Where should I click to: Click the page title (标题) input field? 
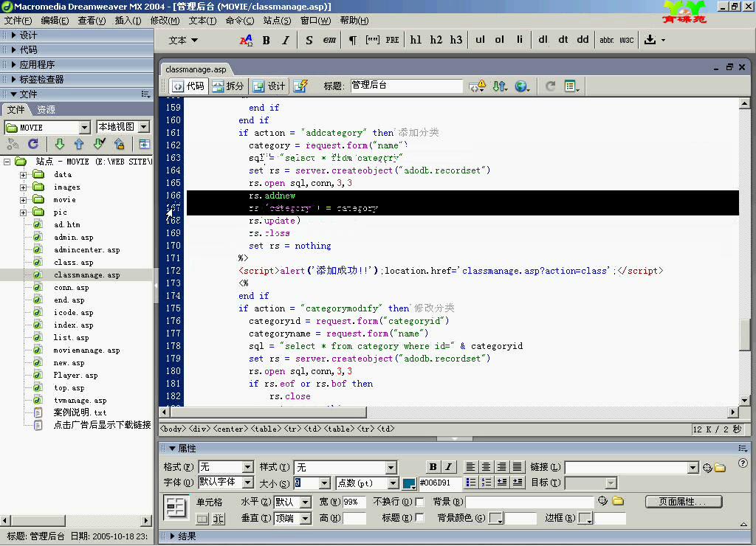(406, 86)
